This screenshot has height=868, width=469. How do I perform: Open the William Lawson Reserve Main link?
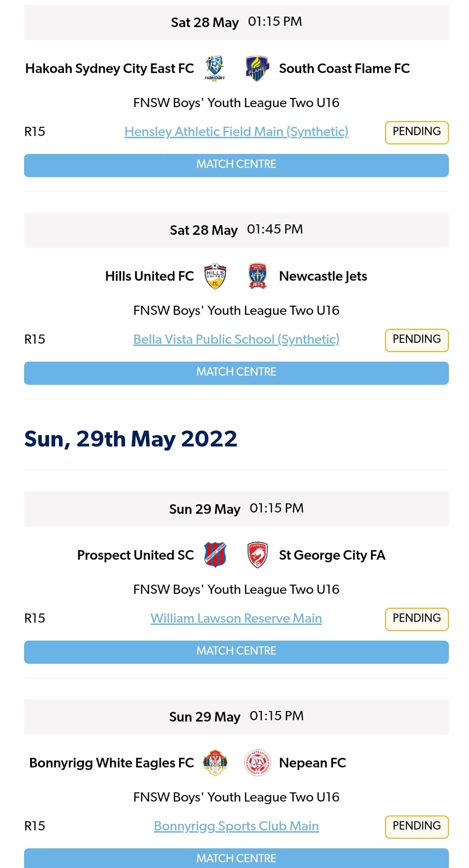tap(236, 618)
